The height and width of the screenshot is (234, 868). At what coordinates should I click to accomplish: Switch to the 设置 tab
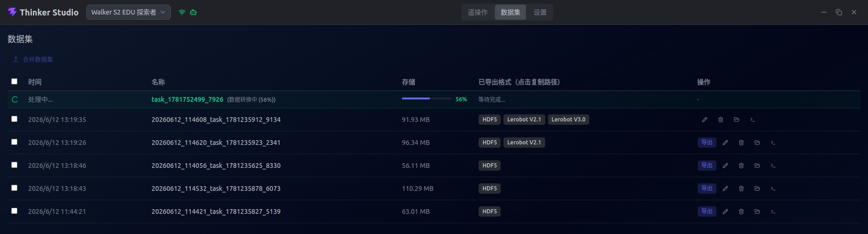click(x=540, y=12)
